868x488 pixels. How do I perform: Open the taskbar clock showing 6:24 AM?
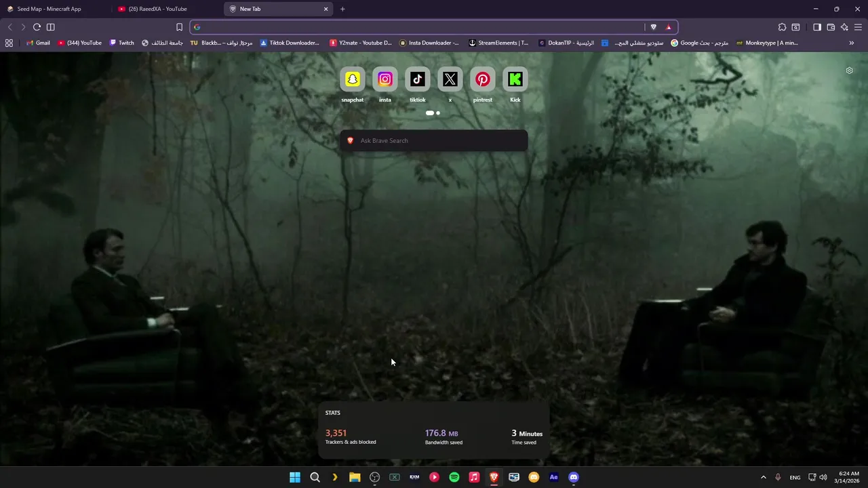(x=848, y=477)
